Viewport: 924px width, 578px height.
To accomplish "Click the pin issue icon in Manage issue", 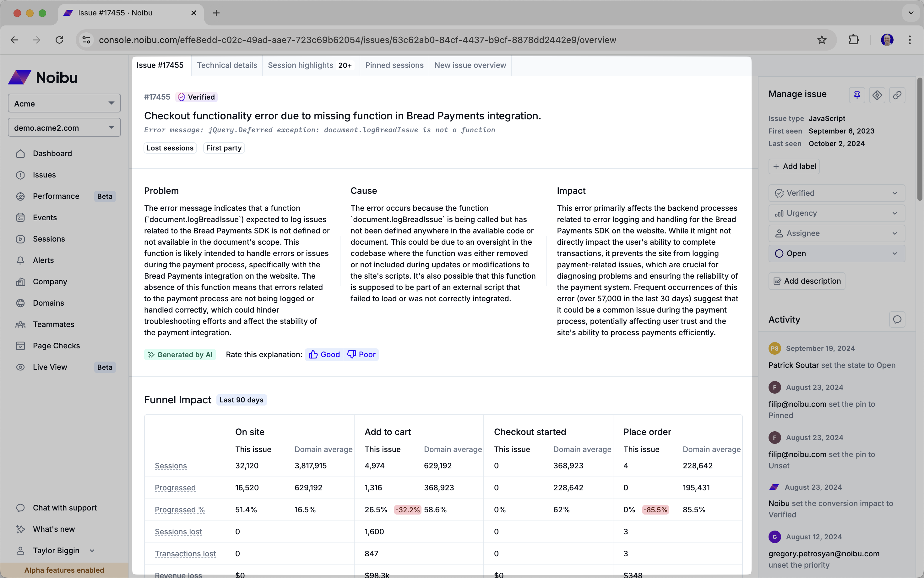I will pos(857,95).
